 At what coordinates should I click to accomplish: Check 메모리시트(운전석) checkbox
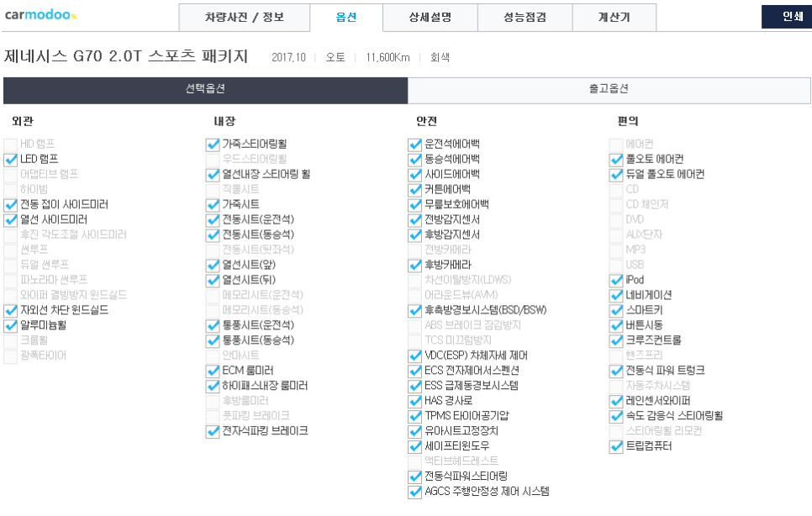213,296
